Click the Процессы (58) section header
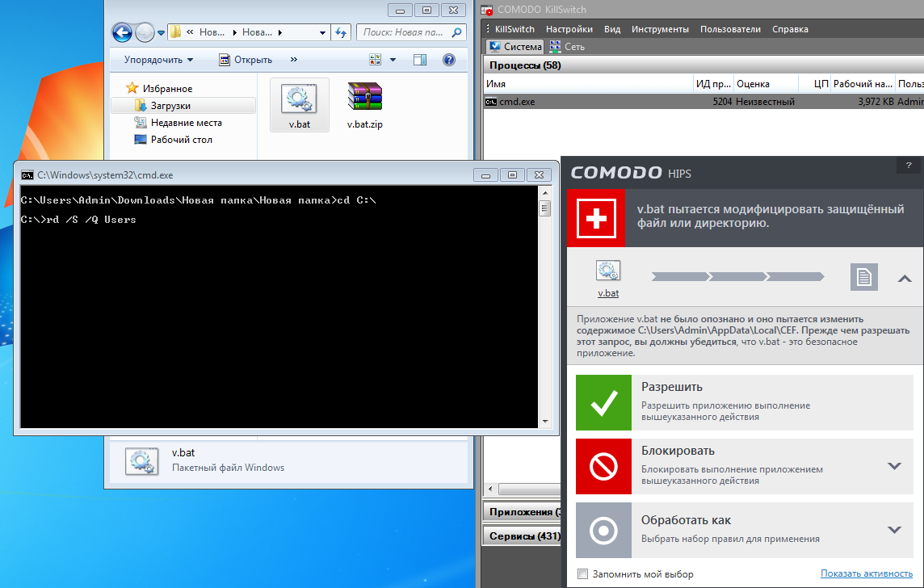Viewport: 924px width, 588px height. pyautogui.click(x=703, y=65)
